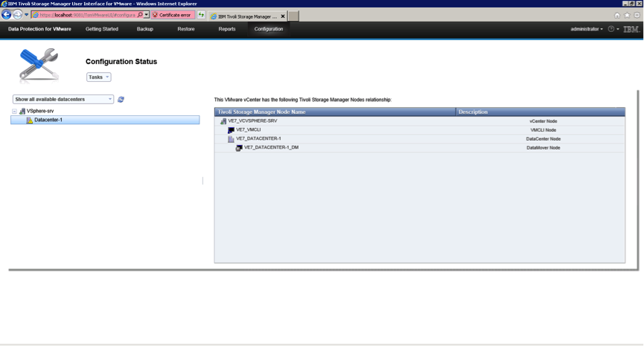This screenshot has width=644, height=346.
Task: Click the search magnifier icon in address bar
Action: (140, 15)
